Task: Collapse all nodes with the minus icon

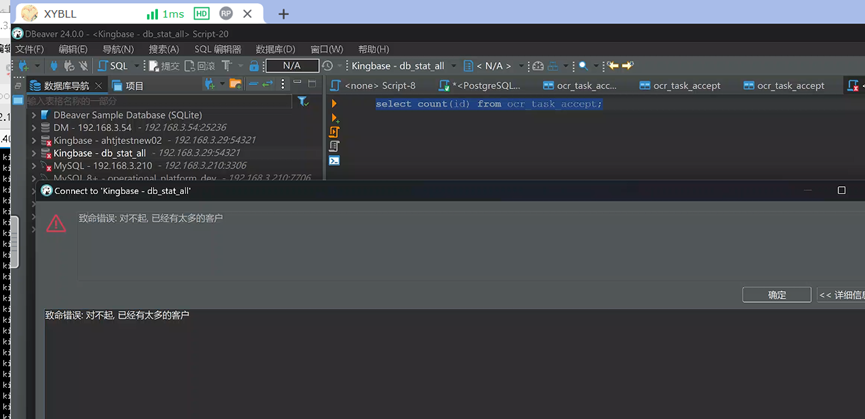Action: click(x=253, y=84)
